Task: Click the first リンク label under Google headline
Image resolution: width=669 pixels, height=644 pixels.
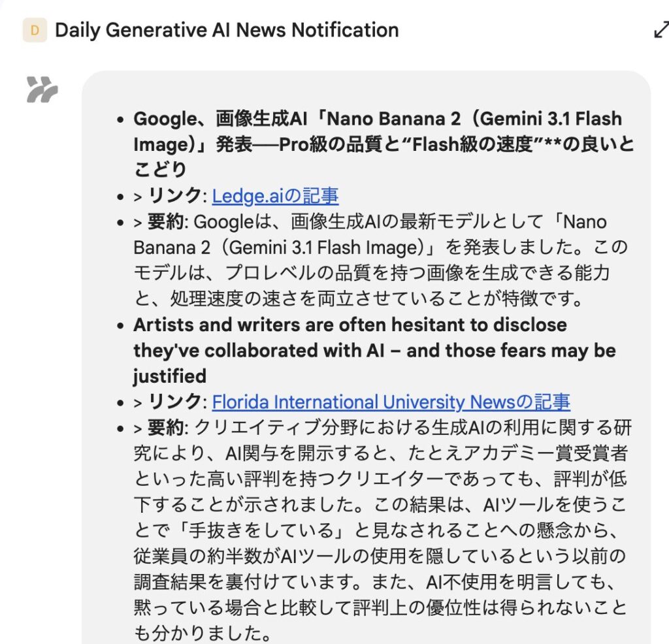Action: pos(174,196)
